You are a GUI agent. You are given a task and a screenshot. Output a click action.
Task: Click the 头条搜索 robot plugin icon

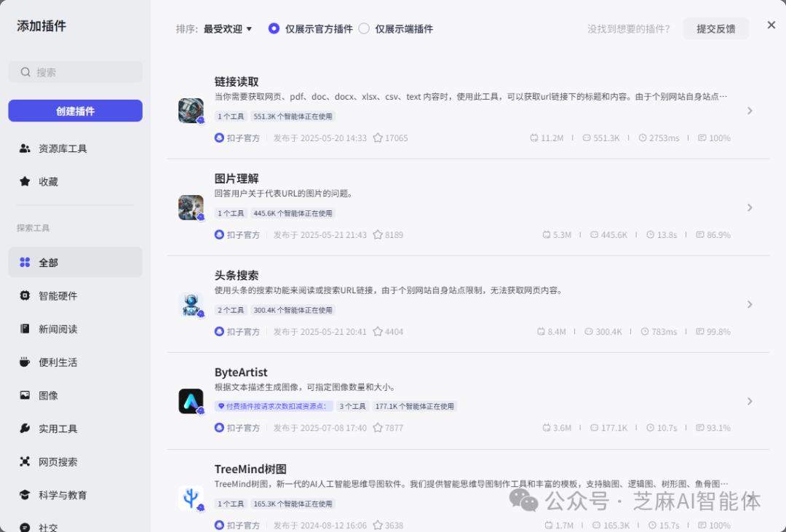click(191, 304)
